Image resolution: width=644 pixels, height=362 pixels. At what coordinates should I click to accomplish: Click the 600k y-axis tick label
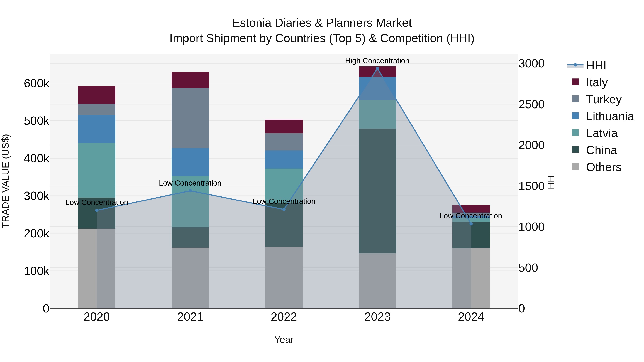click(x=36, y=83)
